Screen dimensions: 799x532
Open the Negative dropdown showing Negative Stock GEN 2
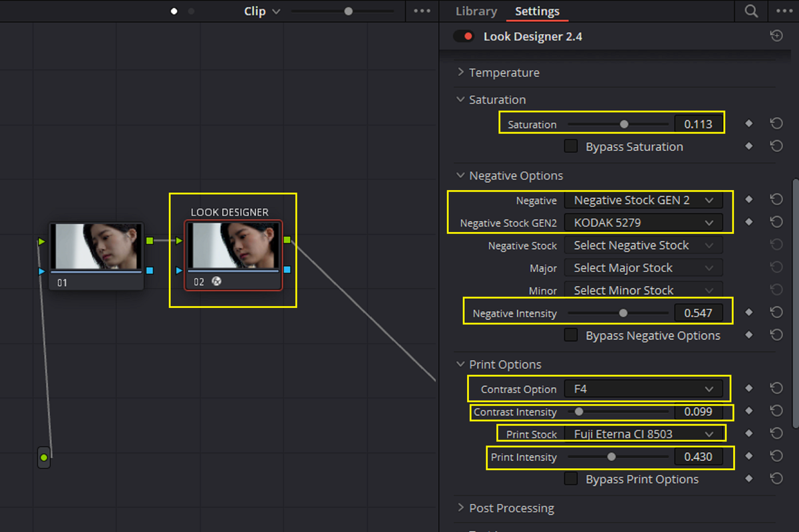(643, 200)
